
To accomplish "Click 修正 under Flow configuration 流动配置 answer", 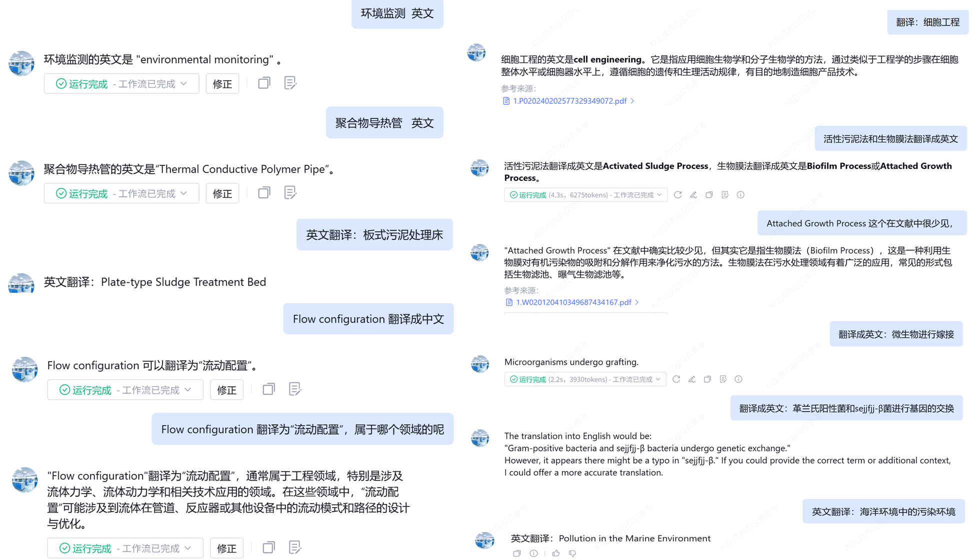I will click(226, 390).
